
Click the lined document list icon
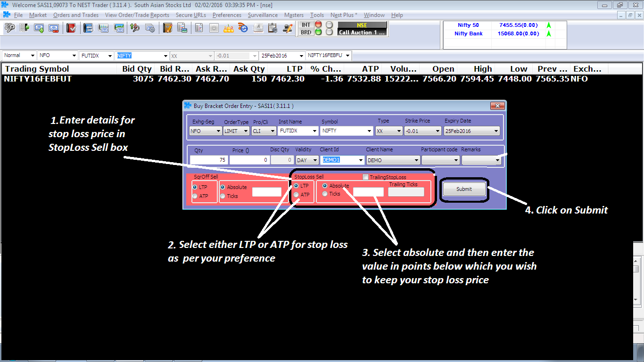[199, 28]
